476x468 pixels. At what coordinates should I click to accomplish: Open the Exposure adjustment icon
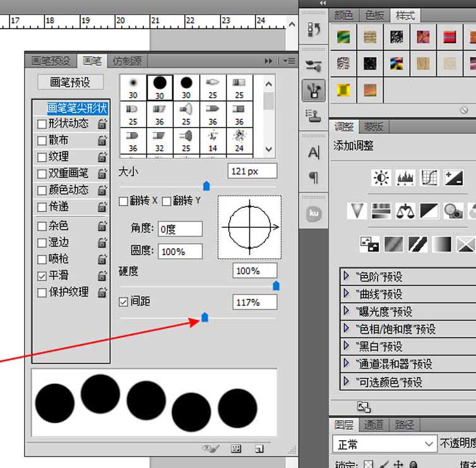[x=453, y=177]
